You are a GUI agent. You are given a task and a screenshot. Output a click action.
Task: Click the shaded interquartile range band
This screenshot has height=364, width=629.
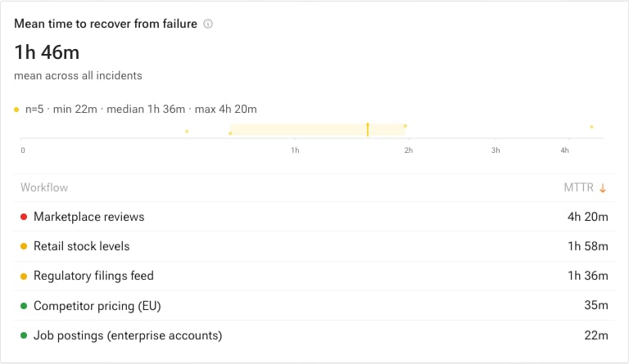(x=318, y=130)
